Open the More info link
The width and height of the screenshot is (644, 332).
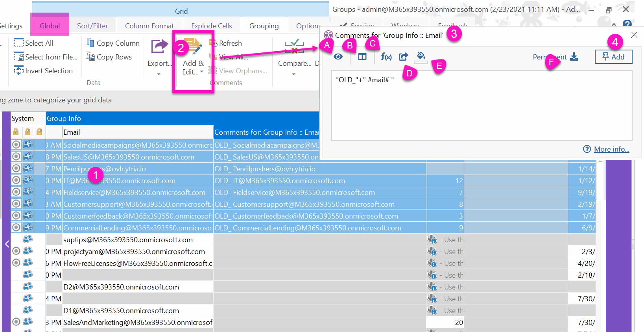click(x=611, y=149)
